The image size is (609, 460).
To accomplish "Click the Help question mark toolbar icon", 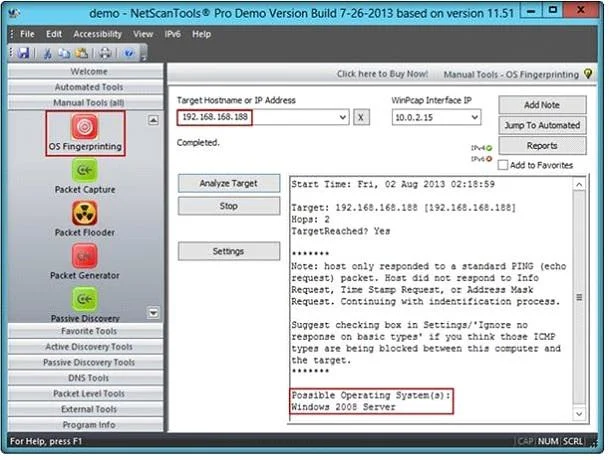I will click(x=129, y=53).
